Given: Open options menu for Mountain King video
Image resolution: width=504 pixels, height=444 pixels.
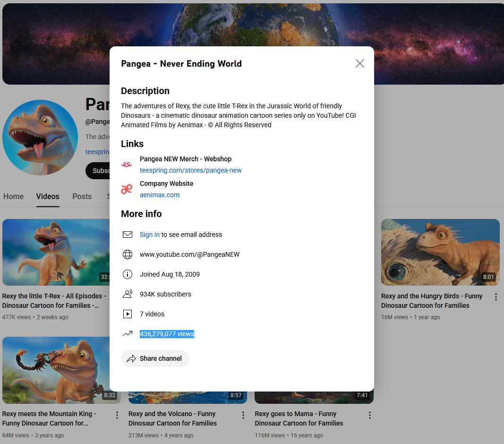Looking at the screenshot, I should pos(117,415).
